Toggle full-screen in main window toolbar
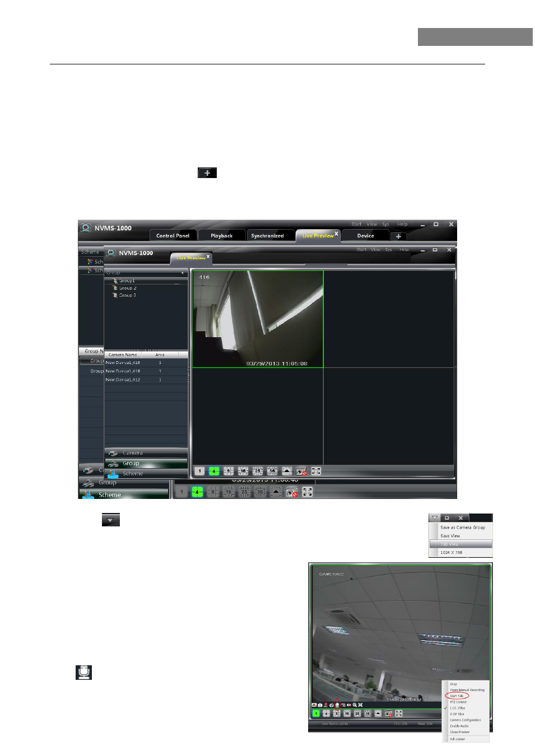The width and height of the screenshot is (535, 756). pos(308,492)
